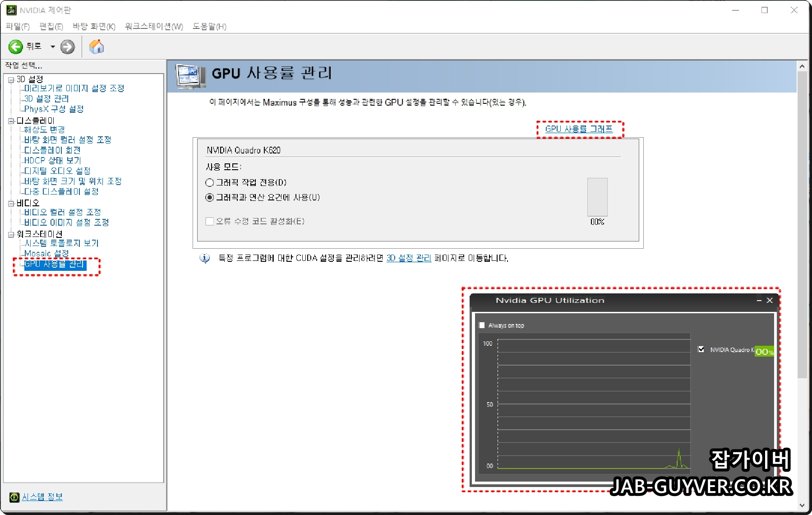Click the 작업 선택... panel heading
Screen dimensions: 812x515
tap(23, 66)
